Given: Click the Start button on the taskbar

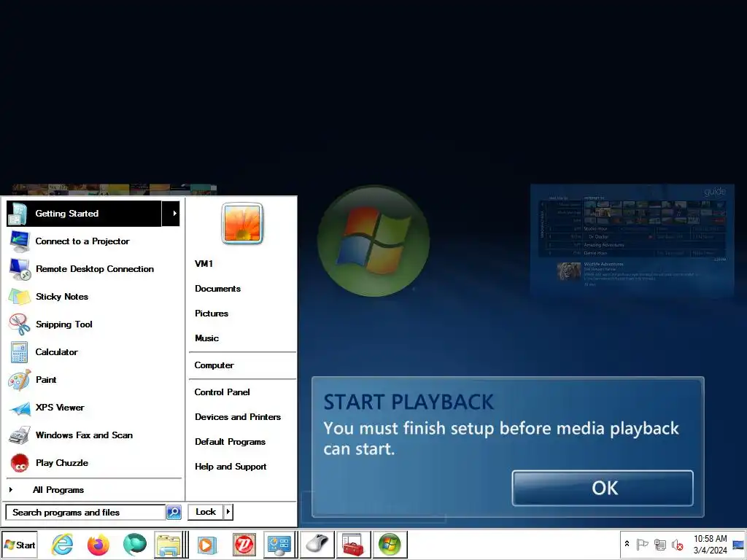Looking at the screenshot, I should click(20, 545).
